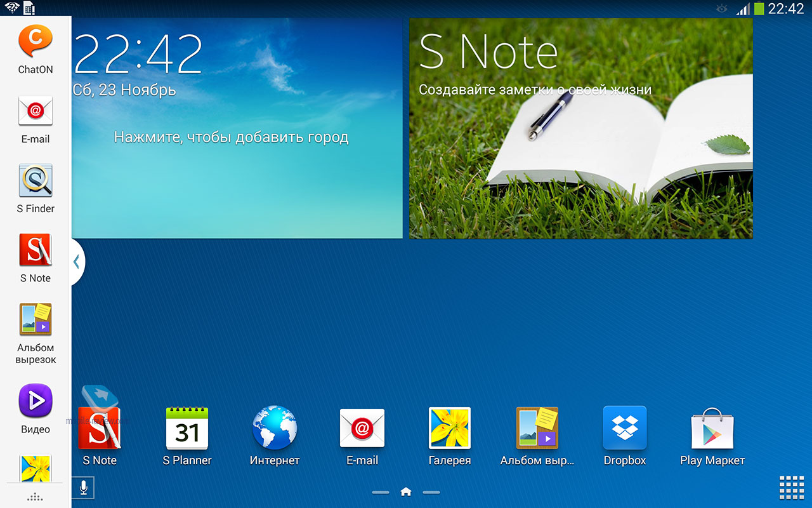Open E-mail from the home screen dock
Screen dimensions: 812x508
(362, 436)
